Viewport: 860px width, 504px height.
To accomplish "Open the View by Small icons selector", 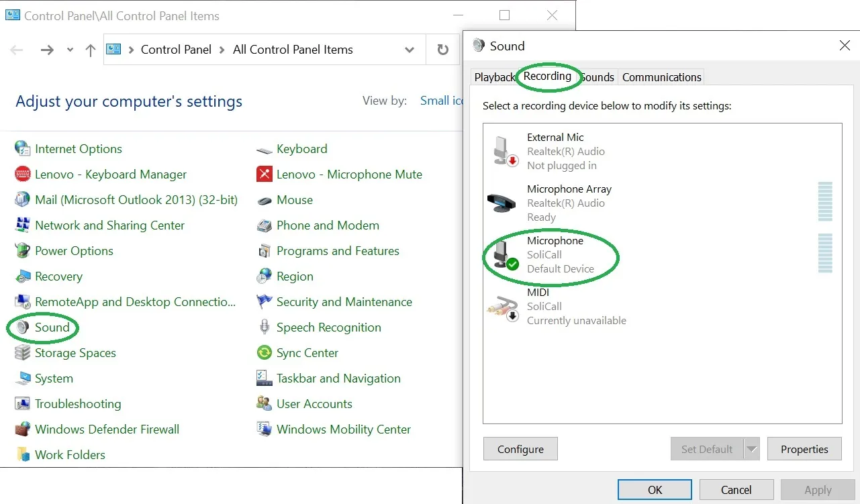I will click(441, 101).
